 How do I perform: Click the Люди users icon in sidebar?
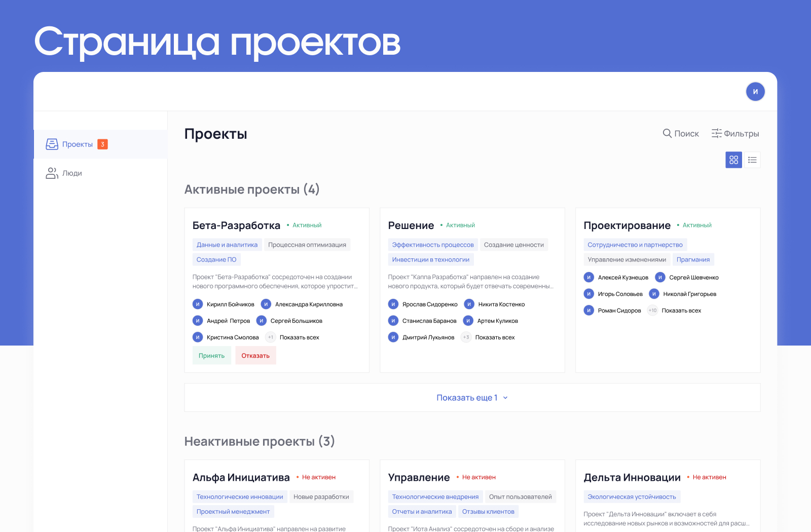52,173
